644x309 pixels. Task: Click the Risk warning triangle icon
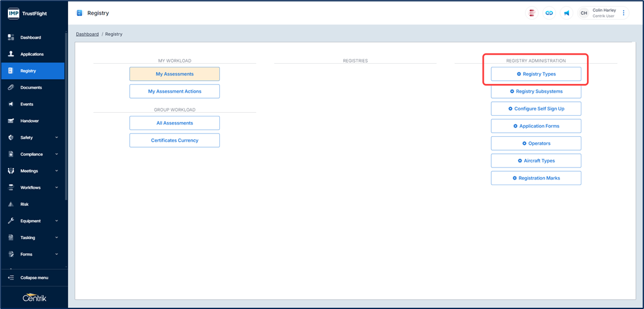11,204
